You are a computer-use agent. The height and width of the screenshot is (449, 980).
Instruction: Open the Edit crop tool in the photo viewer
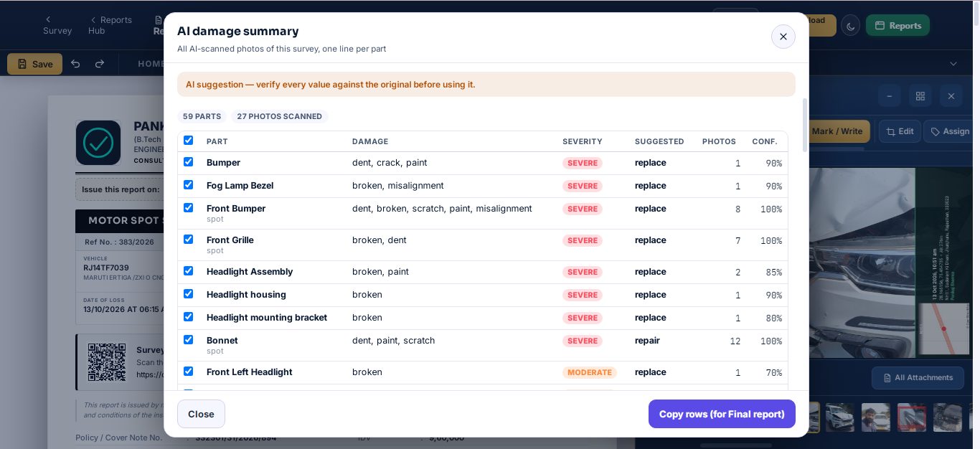point(900,131)
